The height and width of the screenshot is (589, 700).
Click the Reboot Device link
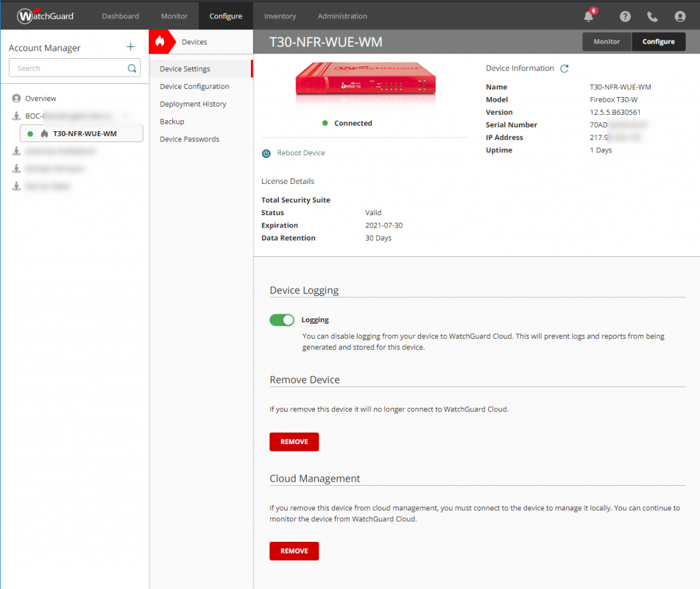pos(299,153)
